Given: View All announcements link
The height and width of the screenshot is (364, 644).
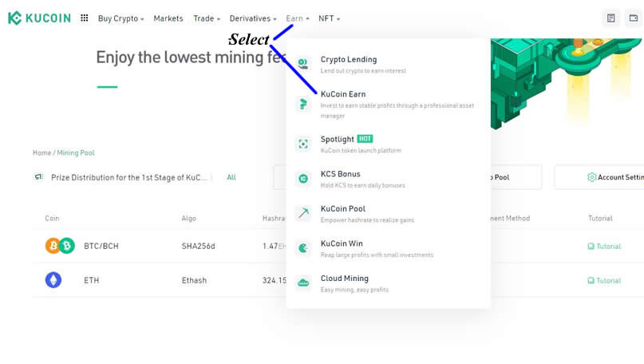Looking at the screenshot, I should click(231, 177).
